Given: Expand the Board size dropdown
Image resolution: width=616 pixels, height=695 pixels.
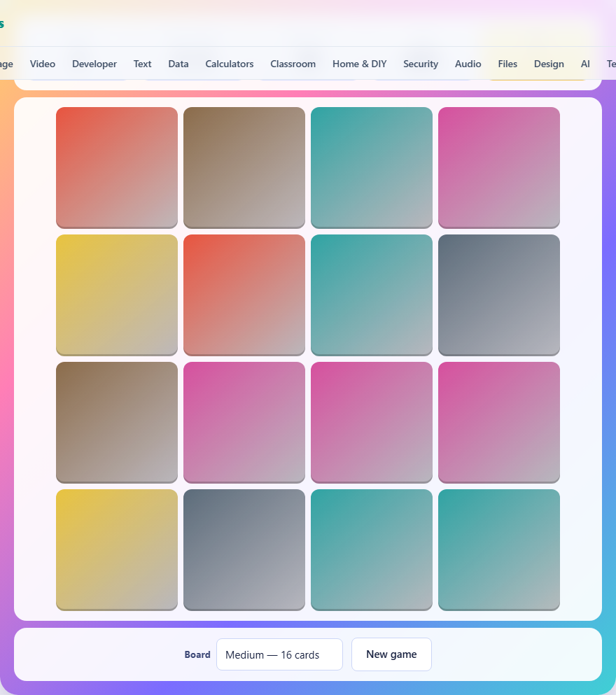Looking at the screenshot, I should (x=279, y=654).
